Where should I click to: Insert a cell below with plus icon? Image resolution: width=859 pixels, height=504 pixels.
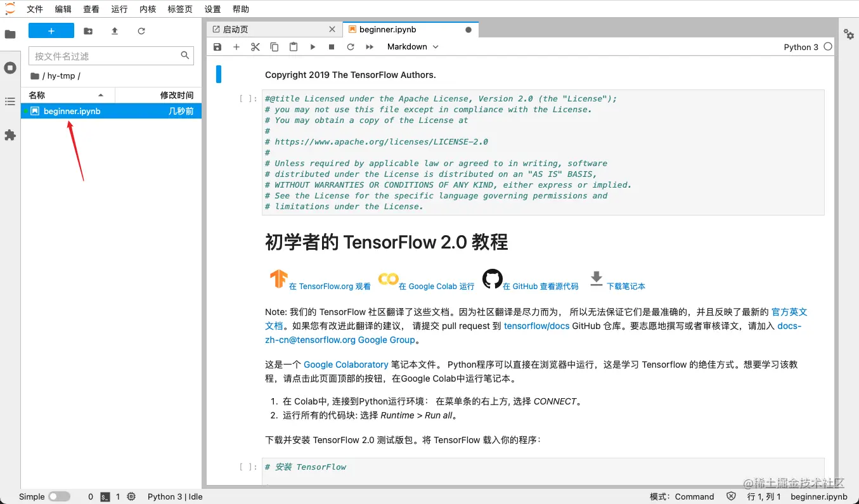point(236,47)
